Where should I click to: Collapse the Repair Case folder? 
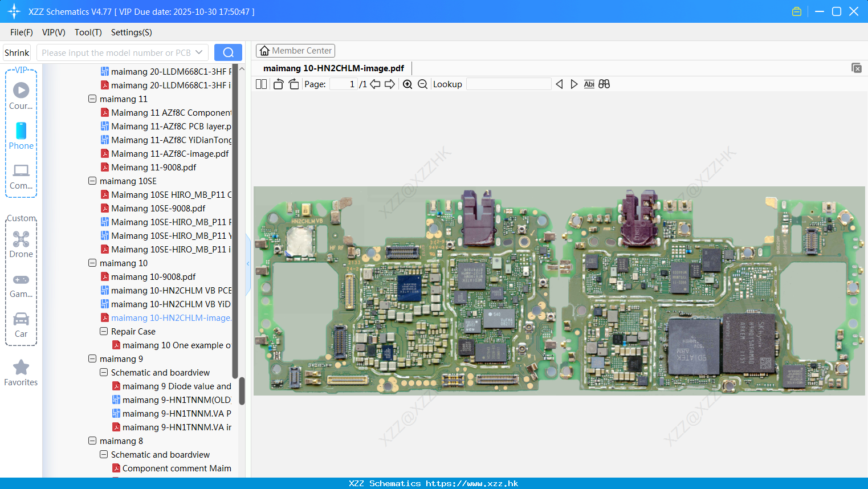(104, 331)
